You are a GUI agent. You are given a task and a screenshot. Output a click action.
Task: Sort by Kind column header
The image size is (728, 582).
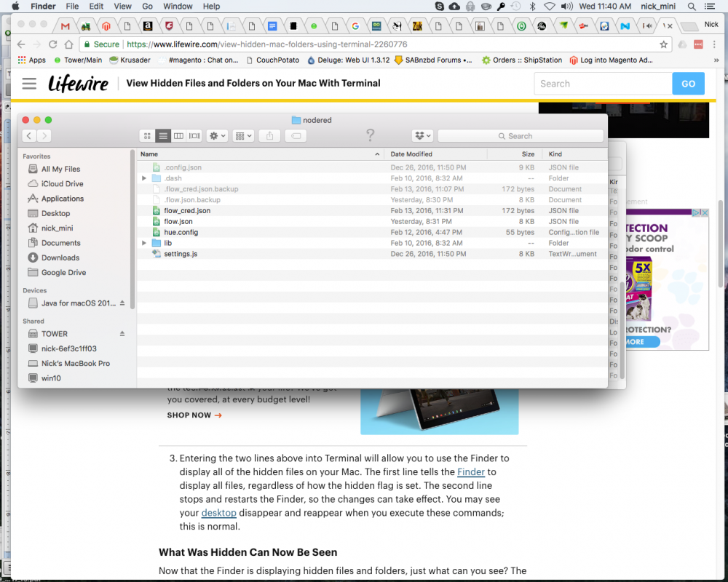tap(575, 154)
